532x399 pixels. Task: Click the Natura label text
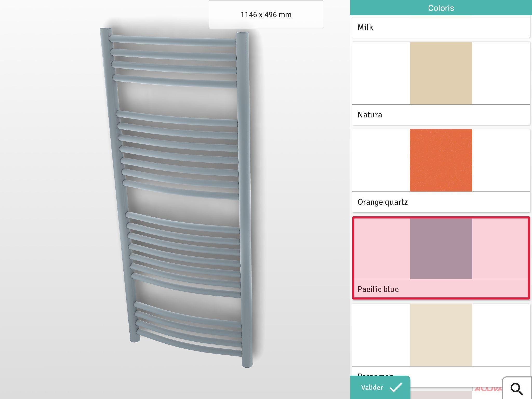369,115
